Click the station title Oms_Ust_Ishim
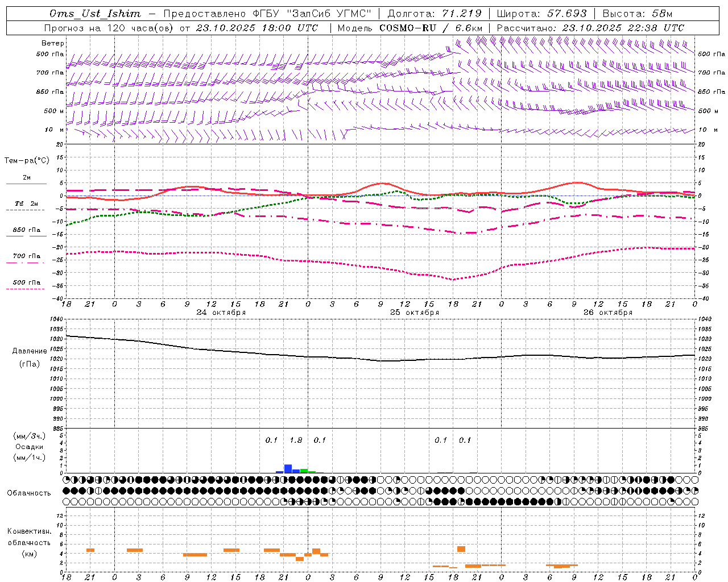 [x=95, y=14]
